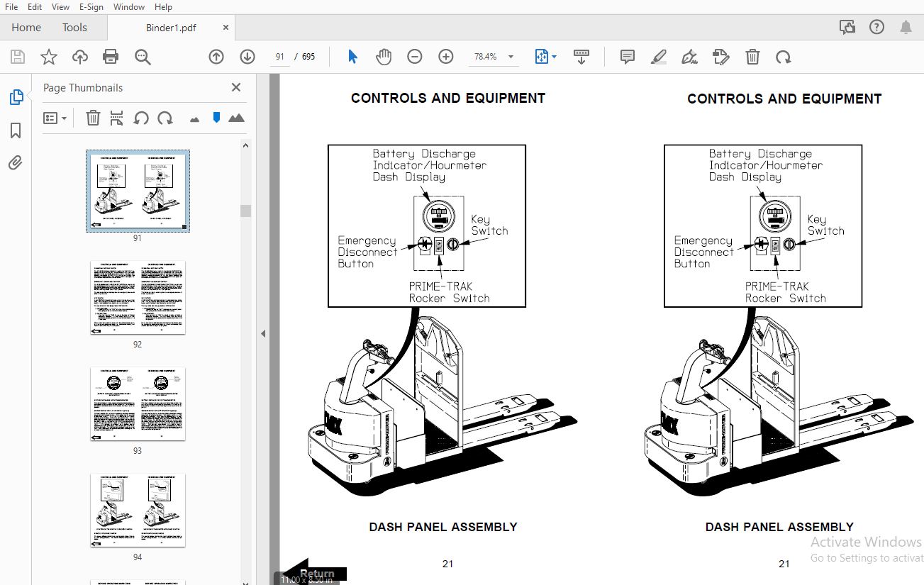Viewport: 924px width, 585px height.
Task: Open the Bookmarks sidebar panel
Action: pyautogui.click(x=16, y=130)
